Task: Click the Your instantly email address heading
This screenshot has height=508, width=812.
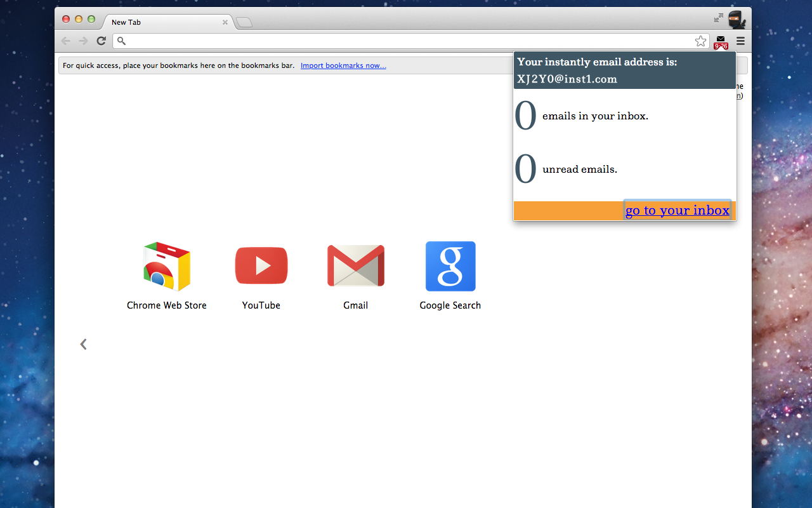Action: tap(597, 62)
